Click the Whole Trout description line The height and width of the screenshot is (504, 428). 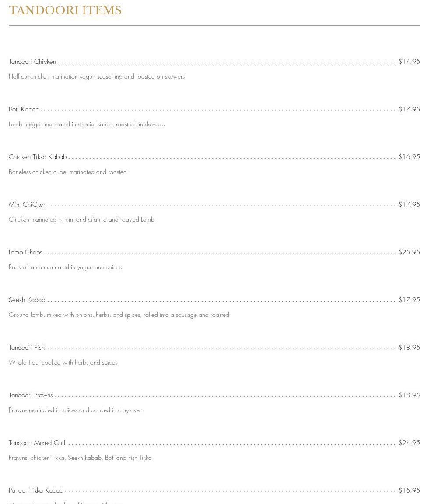pyautogui.click(x=63, y=363)
